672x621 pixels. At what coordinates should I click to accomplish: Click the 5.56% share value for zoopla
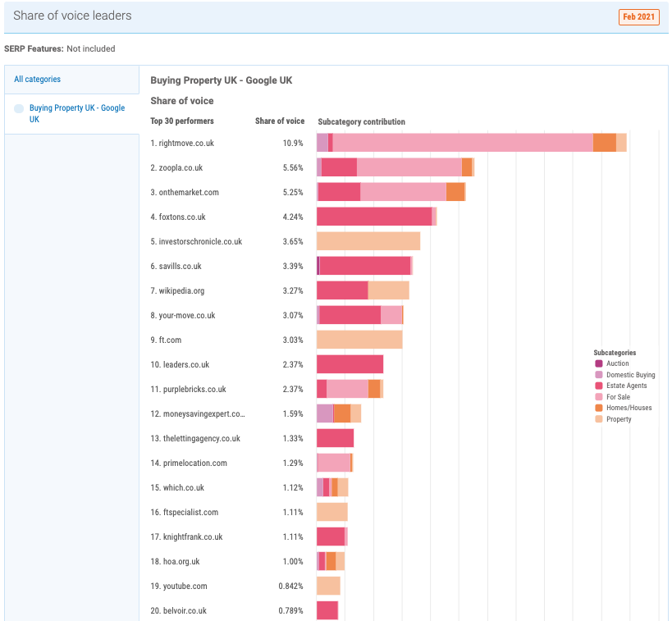coord(293,167)
